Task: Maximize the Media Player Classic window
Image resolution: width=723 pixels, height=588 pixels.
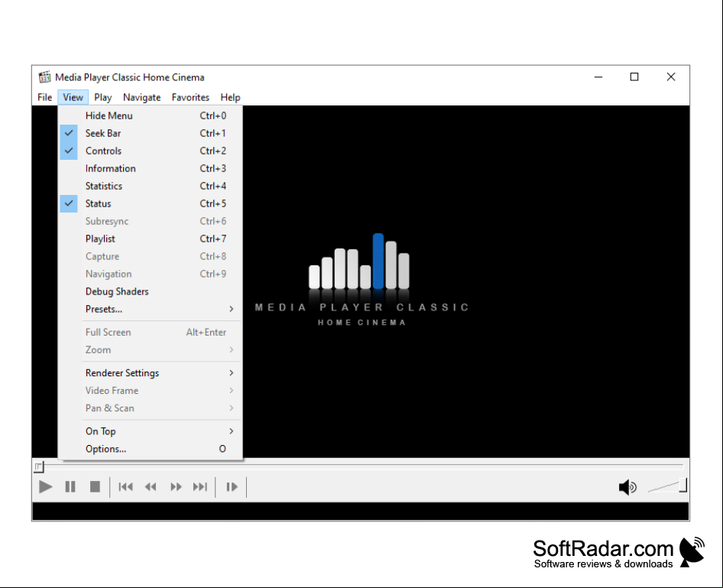Action: point(634,77)
